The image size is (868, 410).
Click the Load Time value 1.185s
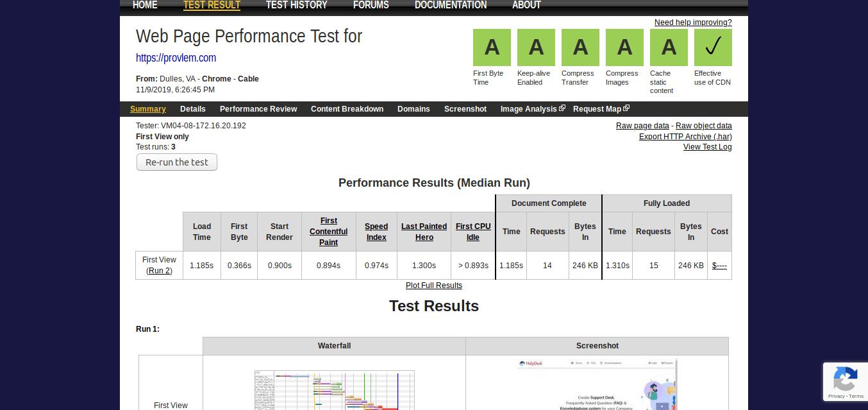coord(202,266)
